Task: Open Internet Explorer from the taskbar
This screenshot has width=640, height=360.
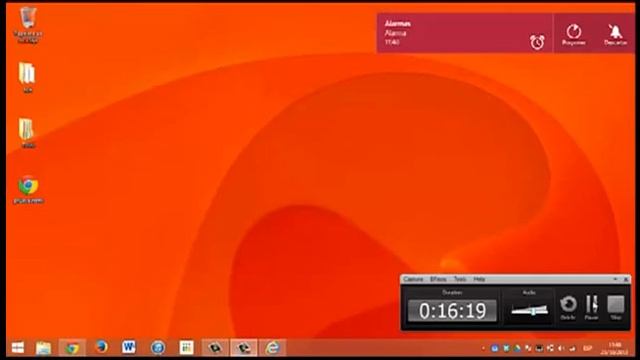Action: pos(272,348)
